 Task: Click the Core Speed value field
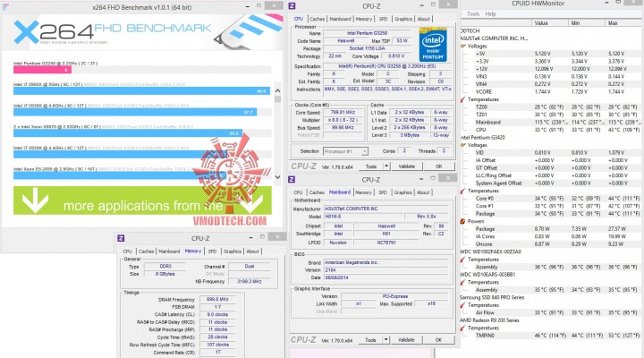pyautogui.click(x=343, y=112)
